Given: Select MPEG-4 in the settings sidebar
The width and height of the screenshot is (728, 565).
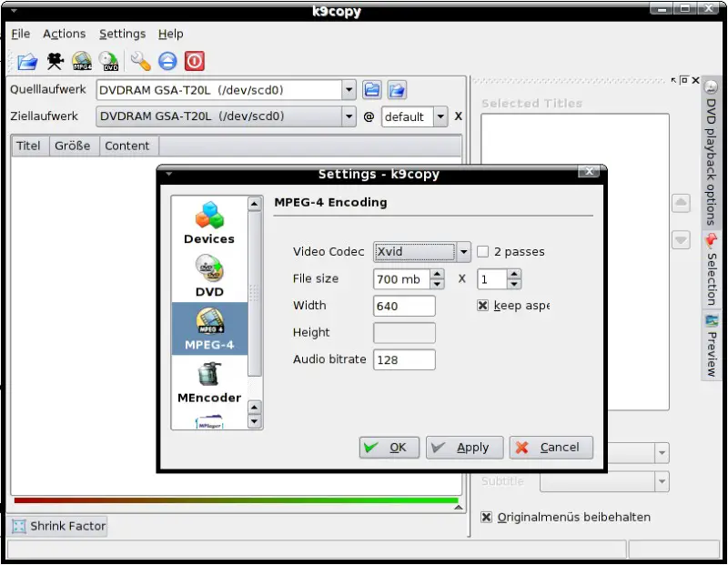Looking at the screenshot, I should click(x=209, y=328).
